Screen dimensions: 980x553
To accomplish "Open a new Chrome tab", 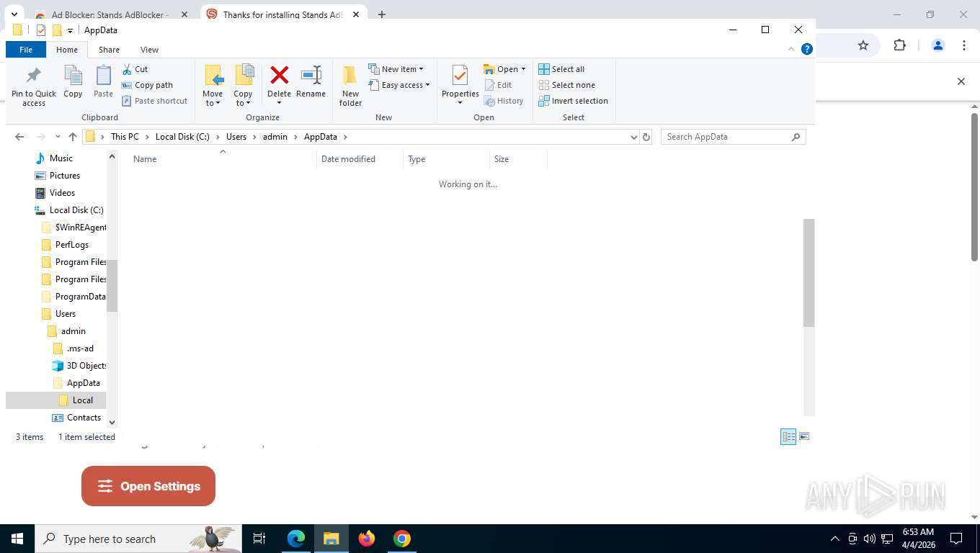I will point(382,14).
